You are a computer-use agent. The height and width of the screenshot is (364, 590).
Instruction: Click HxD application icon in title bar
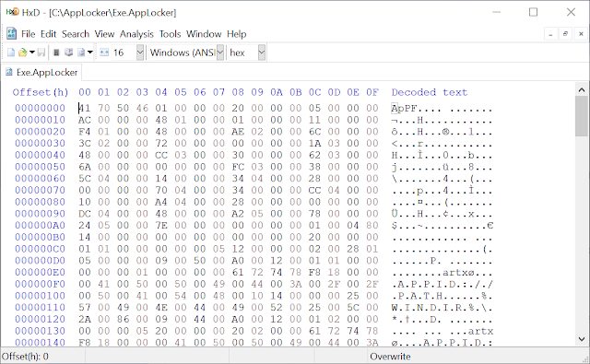(x=12, y=12)
